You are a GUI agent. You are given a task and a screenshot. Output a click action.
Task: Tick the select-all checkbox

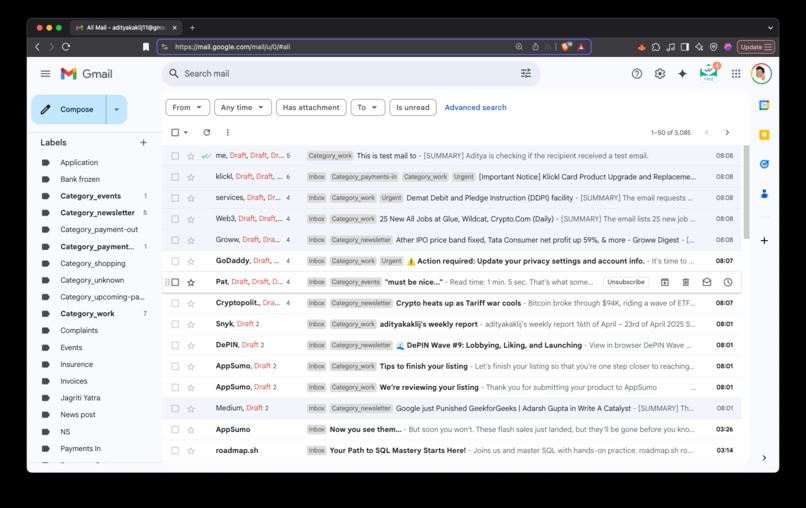pyautogui.click(x=175, y=132)
